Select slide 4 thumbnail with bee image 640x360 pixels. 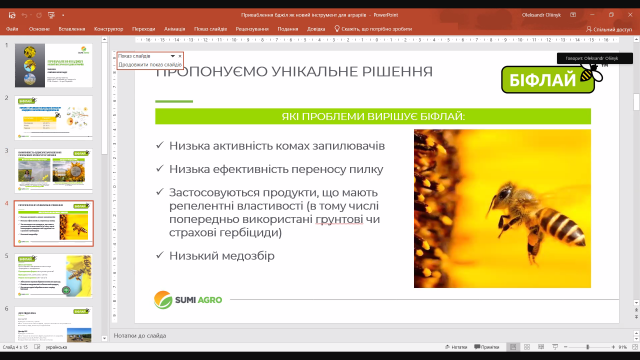pyautogui.click(x=53, y=223)
